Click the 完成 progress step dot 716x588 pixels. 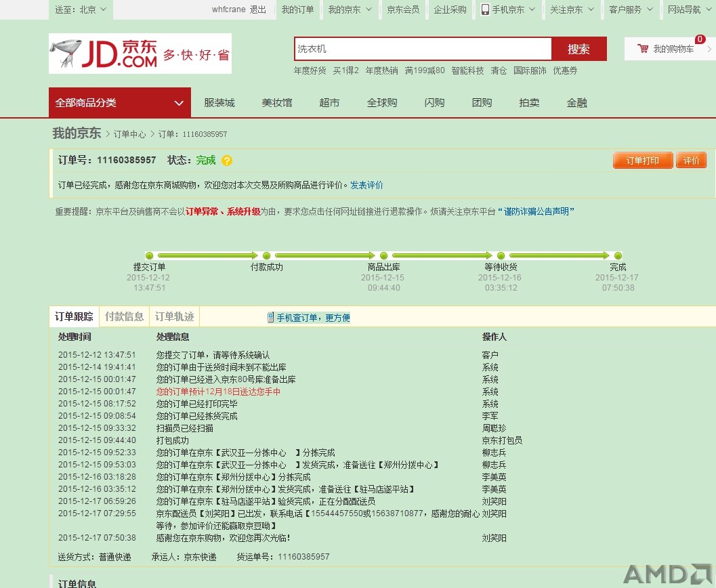pos(618,255)
